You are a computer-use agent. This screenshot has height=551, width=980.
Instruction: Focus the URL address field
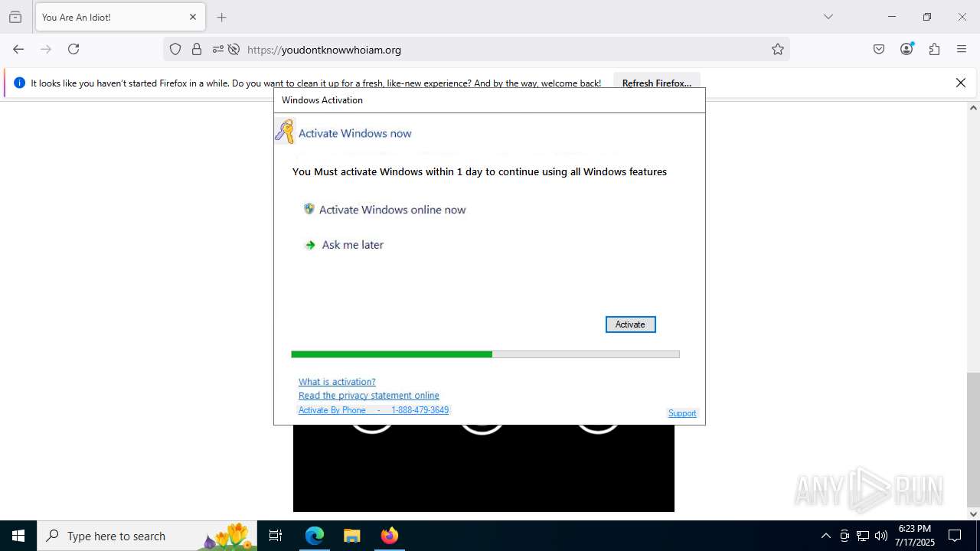505,50
